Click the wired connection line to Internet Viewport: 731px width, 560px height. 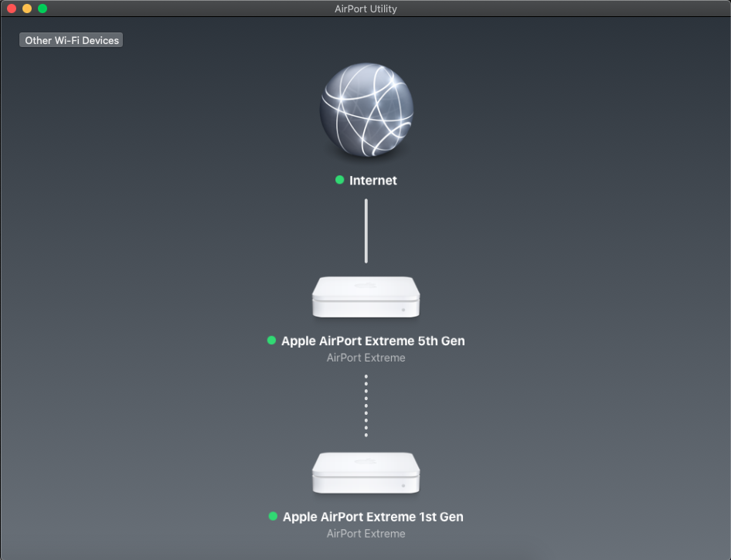click(365, 232)
